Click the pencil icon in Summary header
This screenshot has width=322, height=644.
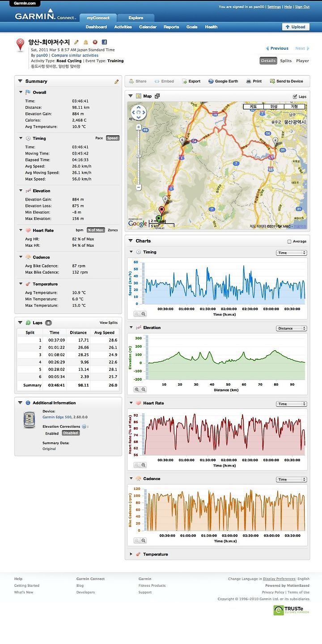[x=117, y=82]
